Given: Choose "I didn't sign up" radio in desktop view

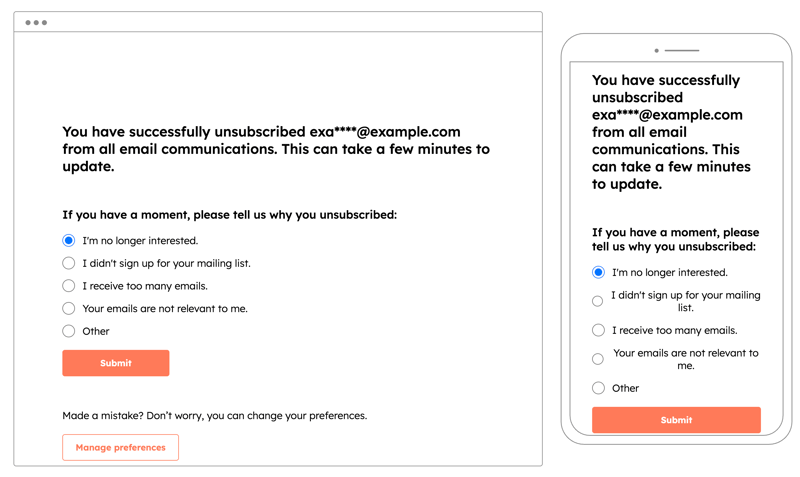Looking at the screenshot, I should [69, 263].
